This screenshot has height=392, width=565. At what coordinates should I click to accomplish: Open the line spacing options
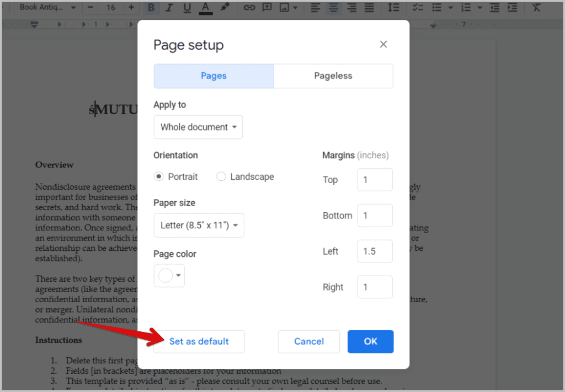click(393, 8)
